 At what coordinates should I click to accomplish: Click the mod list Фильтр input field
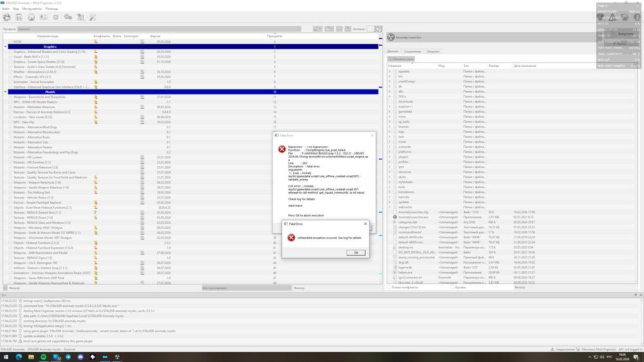point(52,287)
